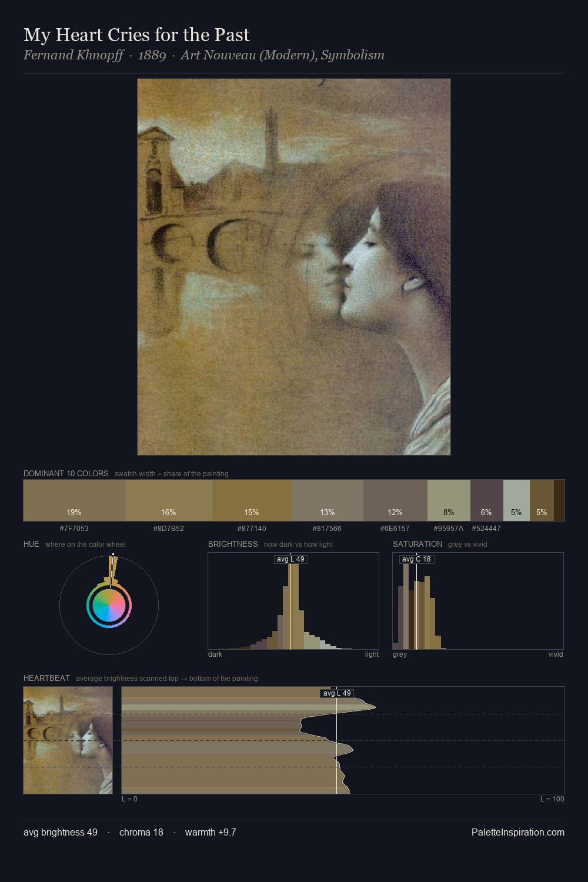Click footer text 'warmth +9.7'

211,832
